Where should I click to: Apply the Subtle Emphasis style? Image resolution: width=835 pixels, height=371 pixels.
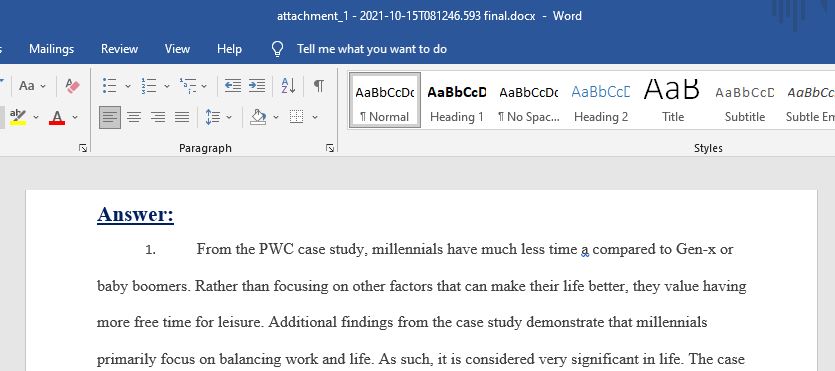point(810,100)
